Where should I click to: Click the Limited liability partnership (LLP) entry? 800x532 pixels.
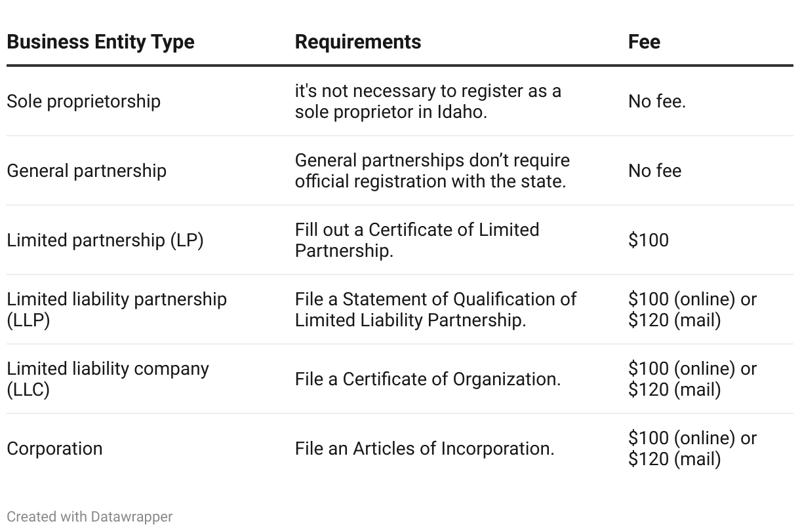point(117,310)
